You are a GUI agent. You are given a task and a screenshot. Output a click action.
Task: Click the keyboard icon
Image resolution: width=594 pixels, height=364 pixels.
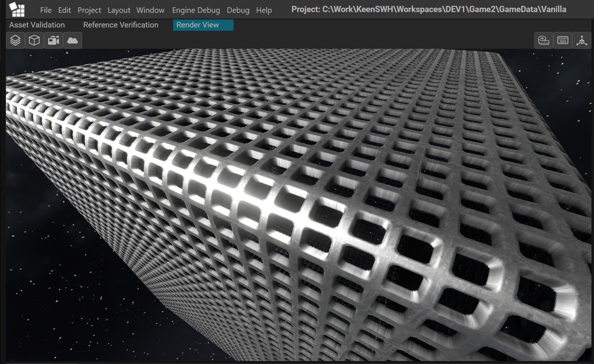click(x=563, y=41)
